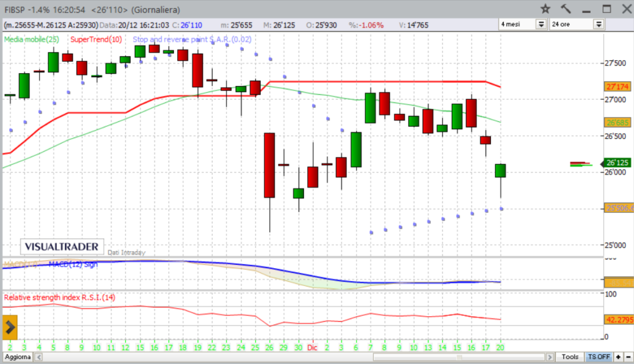The height and width of the screenshot is (364, 634).
Task: Click the 25'506 SAR price tag
Action: (x=619, y=208)
